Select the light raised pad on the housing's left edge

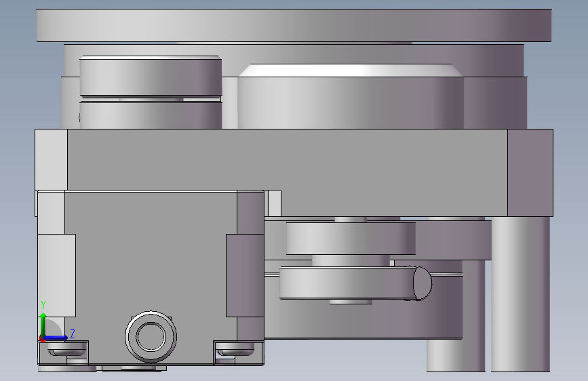pyautogui.click(x=56, y=275)
